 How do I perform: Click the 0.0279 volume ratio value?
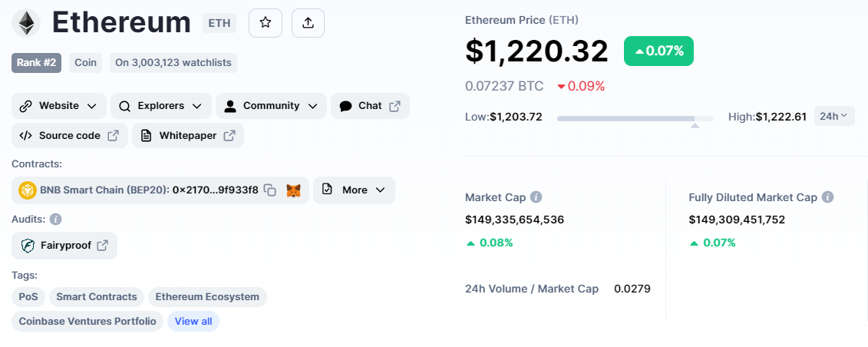pos(632,289)
